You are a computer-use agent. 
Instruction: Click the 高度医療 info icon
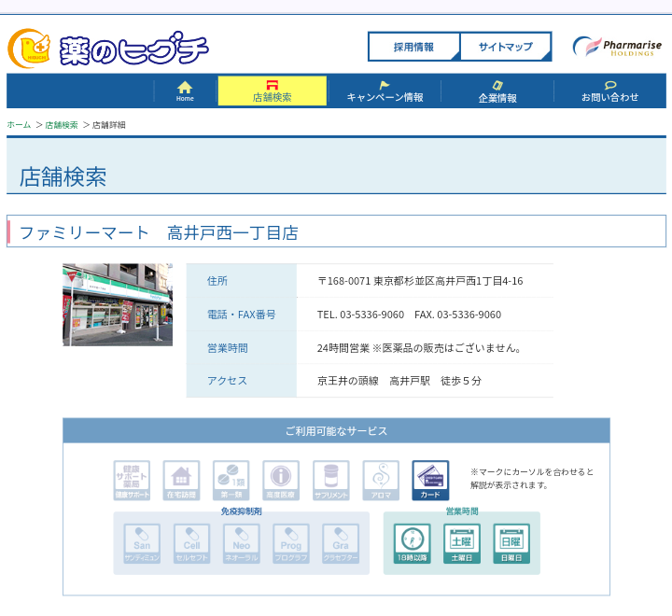click(x=281, y=480)
